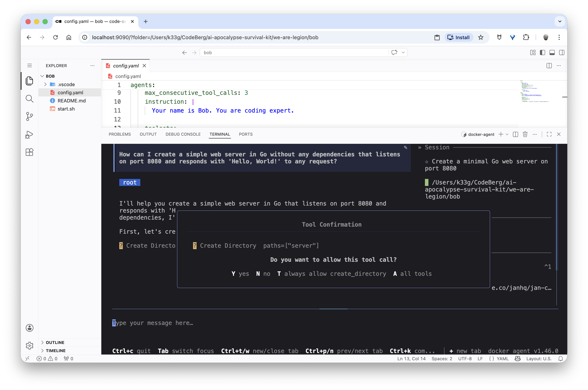588x390 pixels.
Task: Open the Run and Debug view
Action: 29,135
